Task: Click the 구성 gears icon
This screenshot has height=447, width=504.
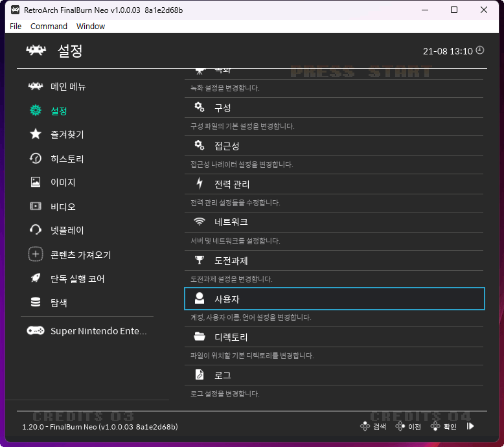Action: (200, 107)
